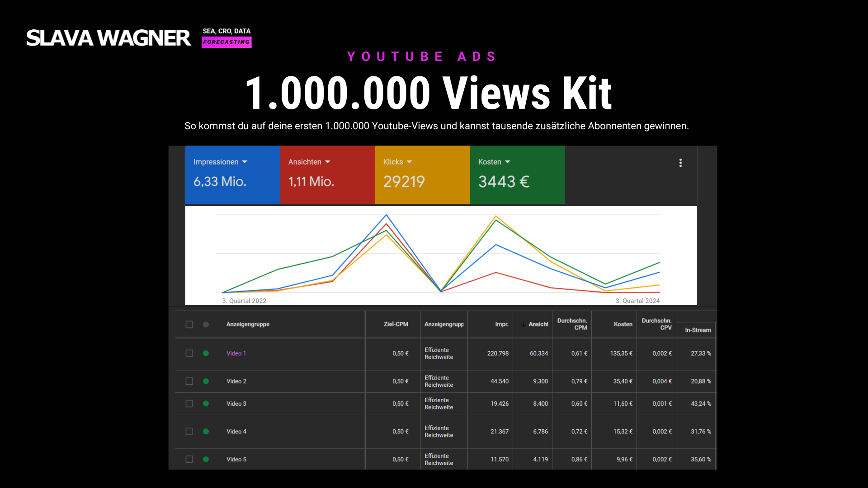Open the Video 3 ad group
This screenshot has width=868, height=488.
coord(236,404)
